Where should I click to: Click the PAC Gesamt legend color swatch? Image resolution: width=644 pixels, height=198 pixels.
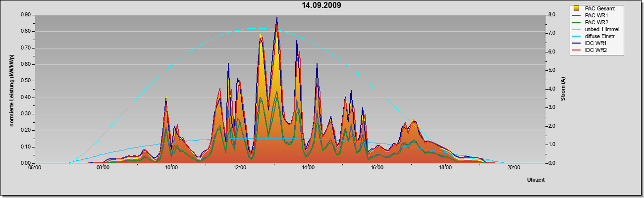tap(577, 8)
